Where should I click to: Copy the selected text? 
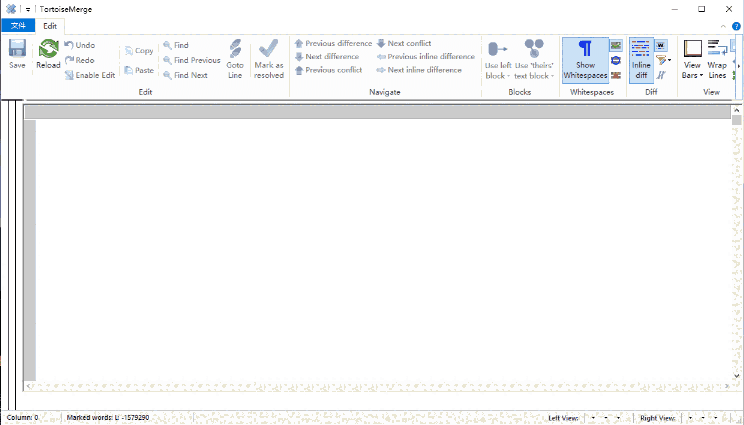point(139,51)
